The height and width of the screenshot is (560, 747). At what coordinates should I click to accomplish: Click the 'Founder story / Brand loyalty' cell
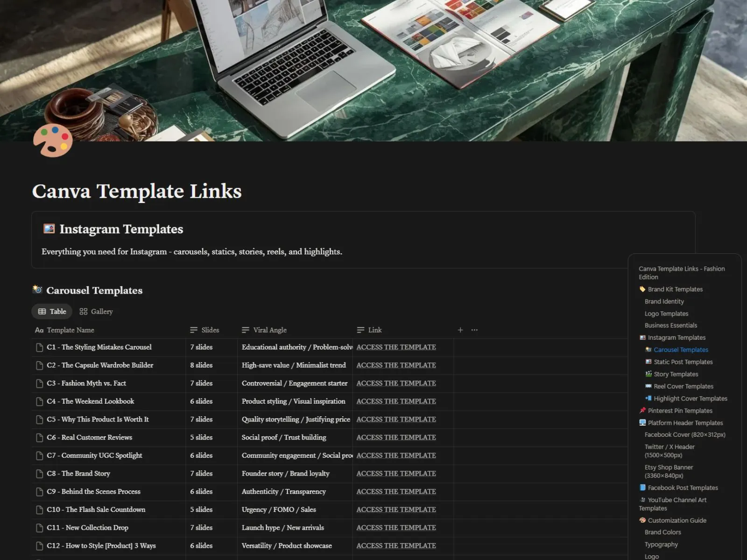tap(295, 474)
